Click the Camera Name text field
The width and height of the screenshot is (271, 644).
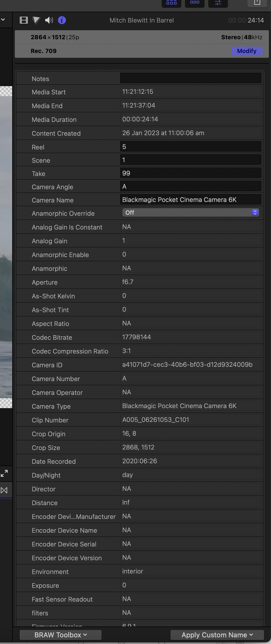click(191, 200)
